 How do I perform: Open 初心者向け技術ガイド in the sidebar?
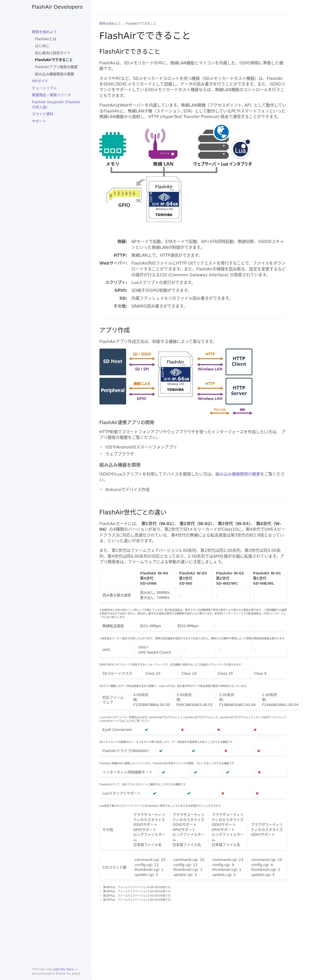click(52, 53)
